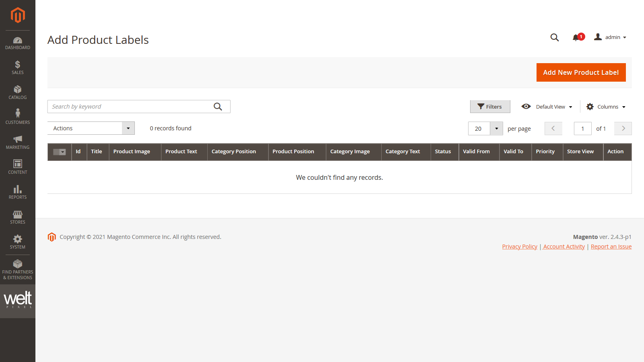
Task: Click the Store View column header
Action: tap(583, 152)
